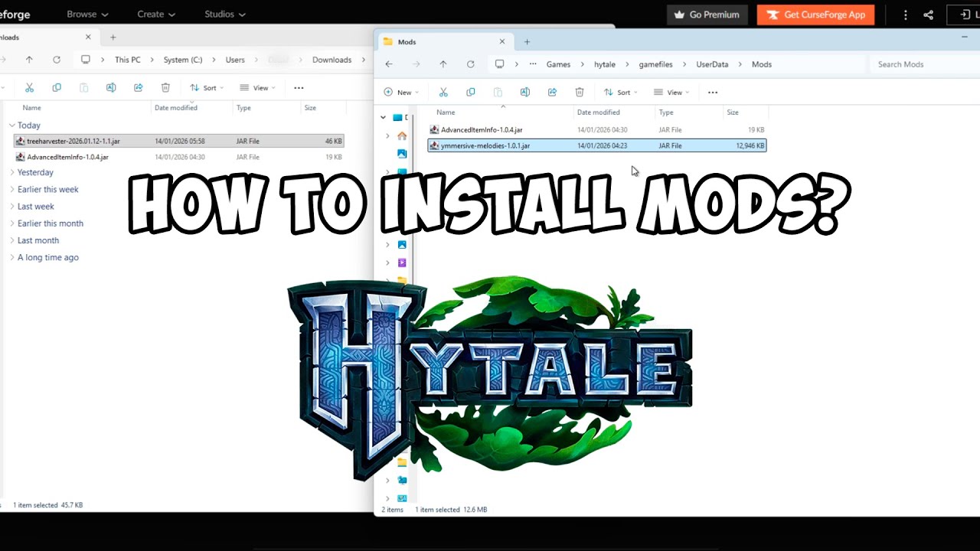Refresh the Mods window
The image size is (980, 551).
coord(471,64)
